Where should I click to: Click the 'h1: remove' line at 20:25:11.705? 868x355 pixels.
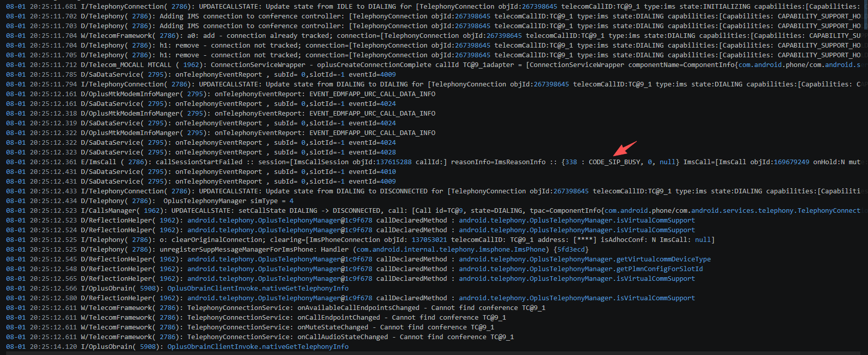(x=434, y=55)
